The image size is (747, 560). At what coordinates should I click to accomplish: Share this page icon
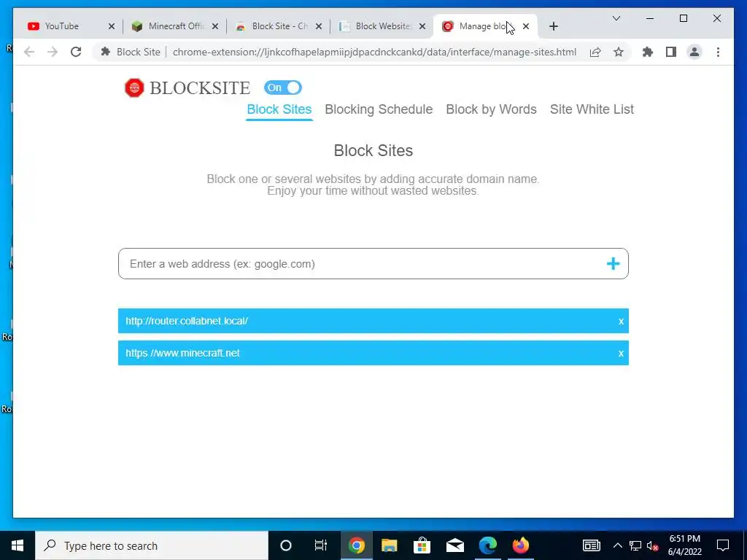[595, 52]
